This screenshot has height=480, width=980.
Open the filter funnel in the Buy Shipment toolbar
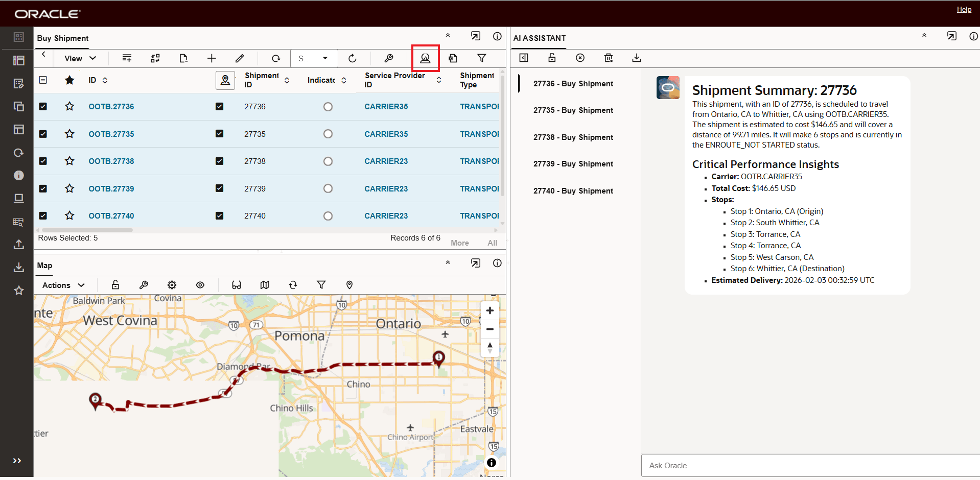pos(481,58)
